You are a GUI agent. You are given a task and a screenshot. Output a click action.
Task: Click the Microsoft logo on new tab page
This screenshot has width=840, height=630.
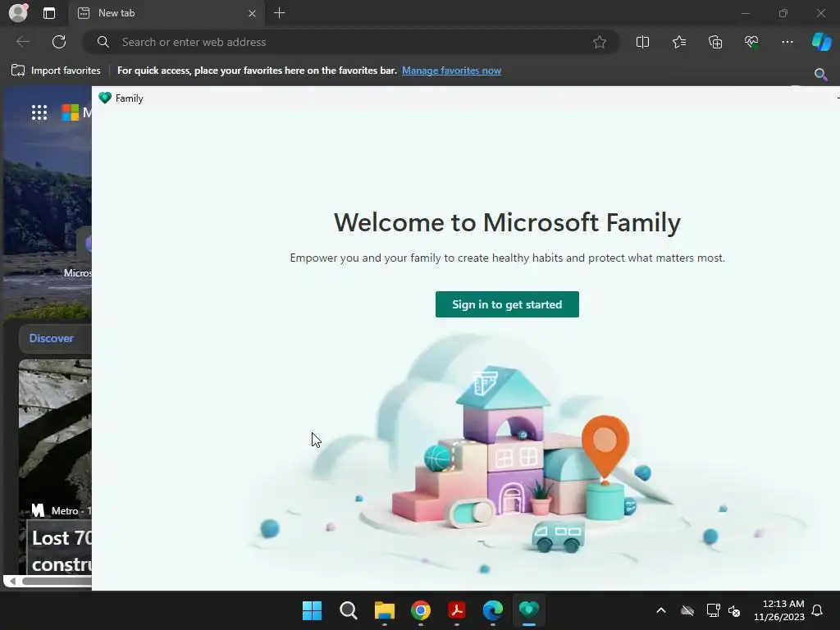point(71,112)
